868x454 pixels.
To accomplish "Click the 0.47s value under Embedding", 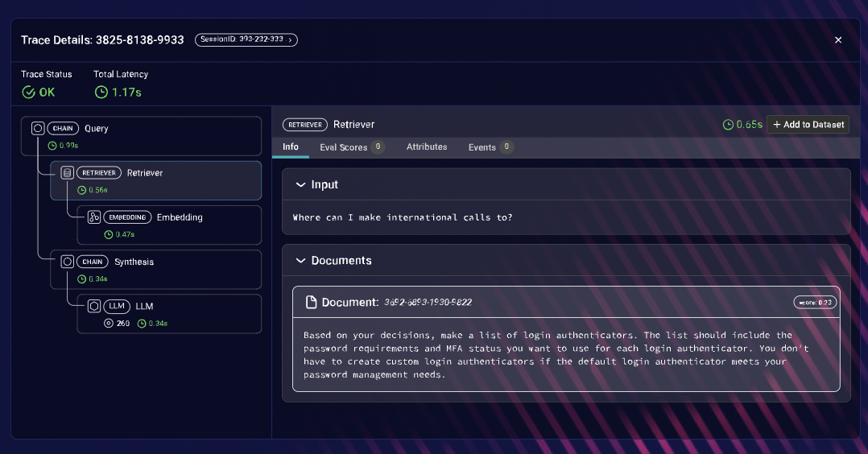I will point(125,235).
